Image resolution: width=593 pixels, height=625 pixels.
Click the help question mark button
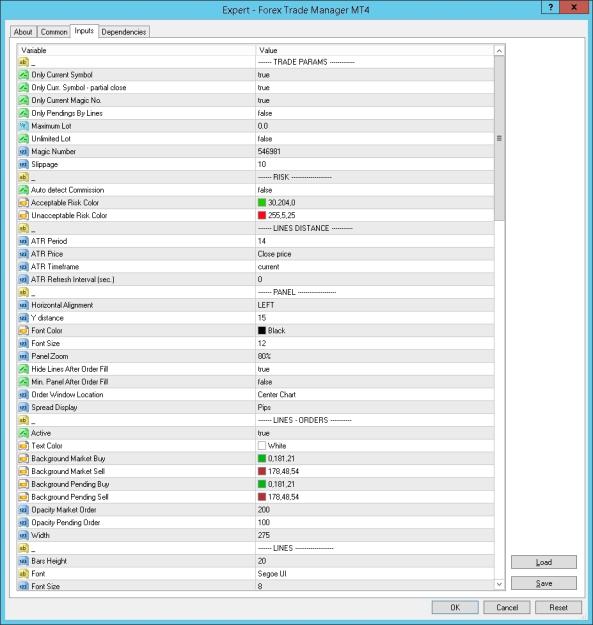point(550,7)
